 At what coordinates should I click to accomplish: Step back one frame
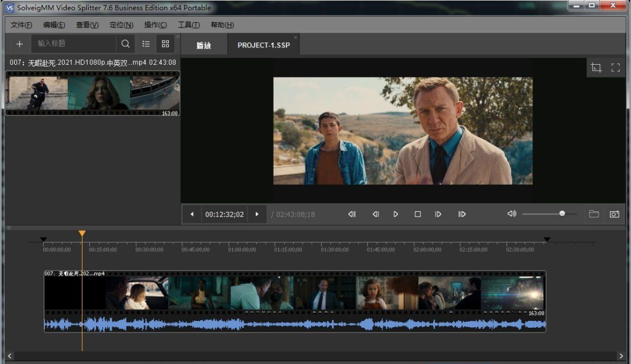pos(375,214)
